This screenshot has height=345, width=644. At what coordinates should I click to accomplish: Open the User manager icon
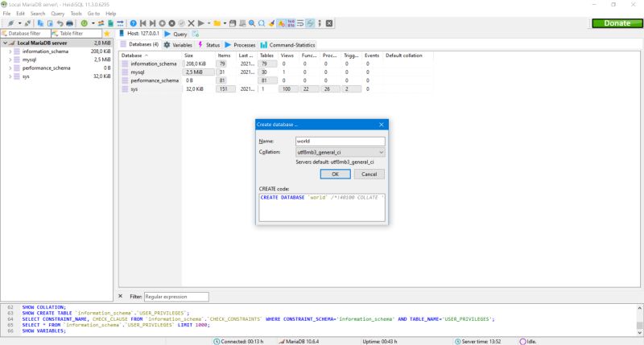pos(101,23)
